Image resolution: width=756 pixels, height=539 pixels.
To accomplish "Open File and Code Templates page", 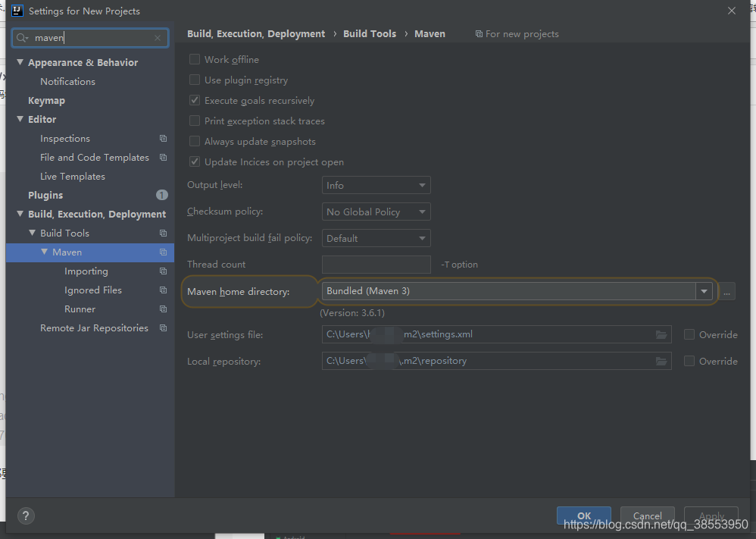I will point(95,158).
